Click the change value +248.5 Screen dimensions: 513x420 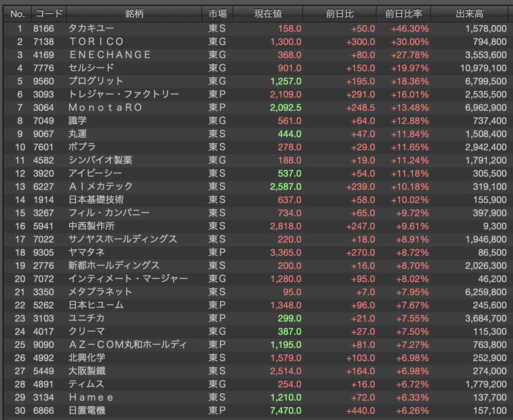pos(360,108)
